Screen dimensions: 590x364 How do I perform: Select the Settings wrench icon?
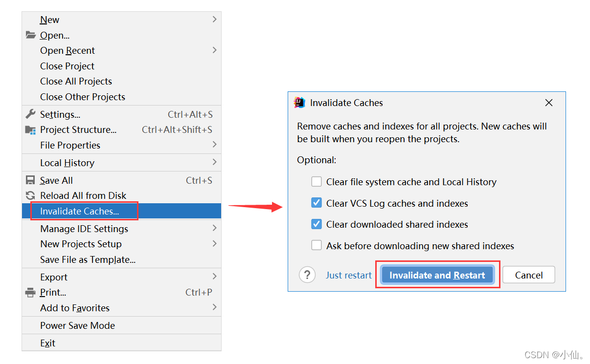[30, 114]
